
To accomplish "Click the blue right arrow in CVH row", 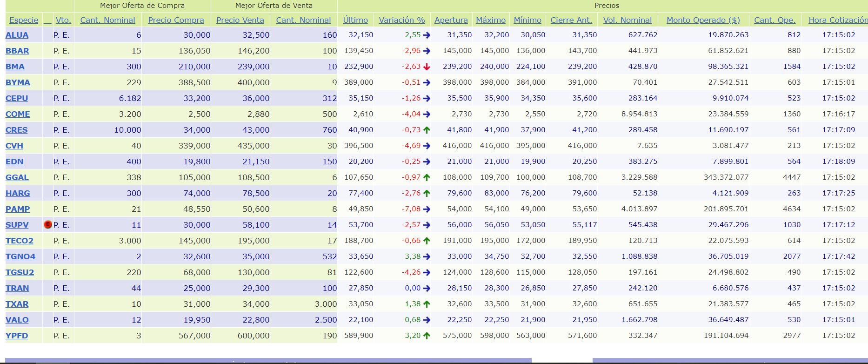I will click(x=427, y=146).
